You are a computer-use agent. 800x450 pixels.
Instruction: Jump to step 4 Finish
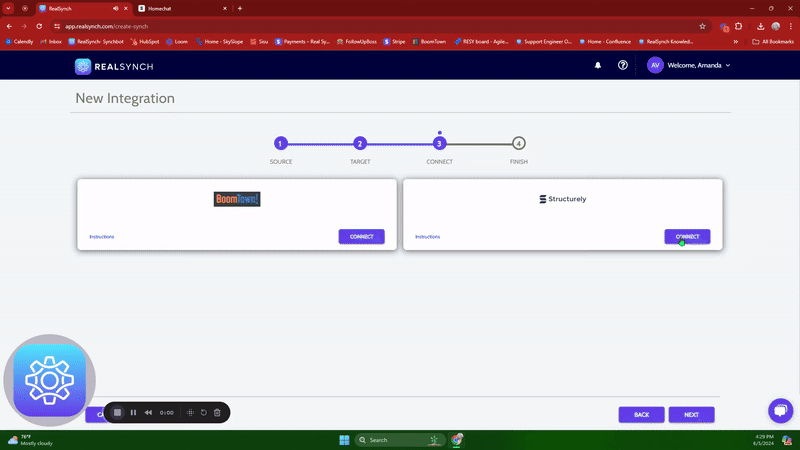click(518, 143)
